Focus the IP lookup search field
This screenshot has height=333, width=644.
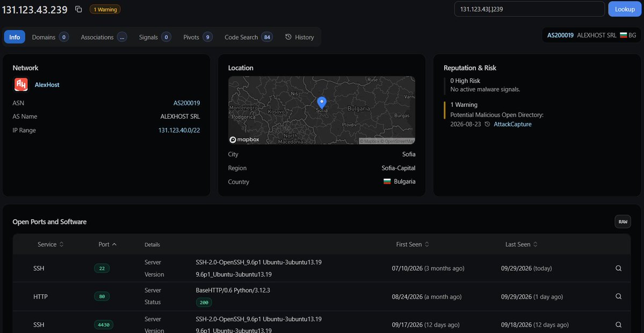(530, 9)
